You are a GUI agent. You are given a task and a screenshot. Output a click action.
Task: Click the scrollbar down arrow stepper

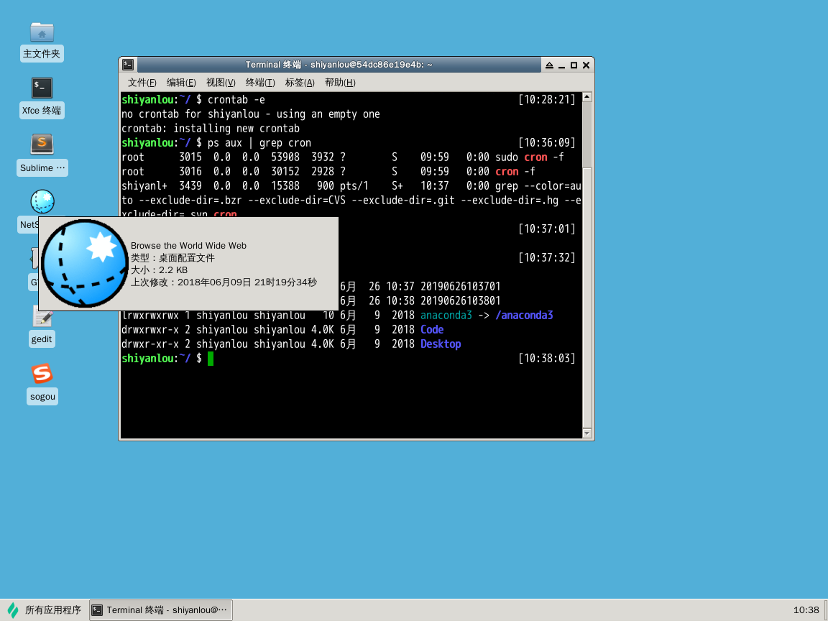[586, 433]
